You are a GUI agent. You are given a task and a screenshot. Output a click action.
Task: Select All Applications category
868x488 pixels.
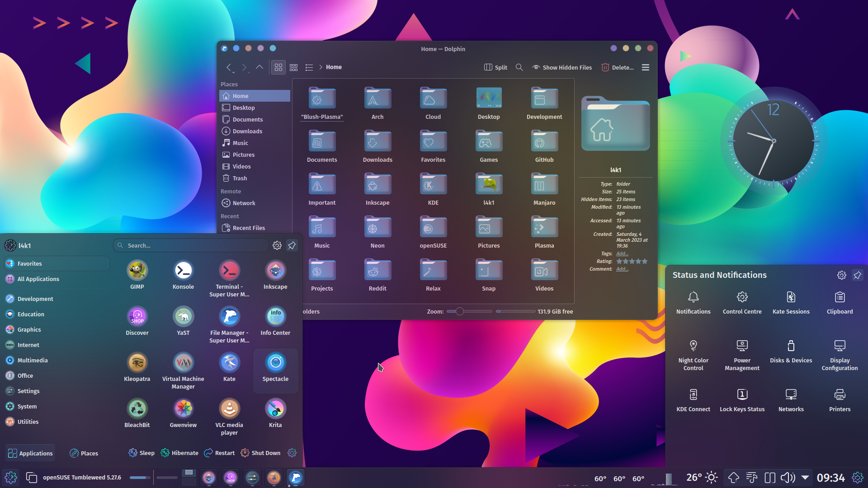(38, 279)
